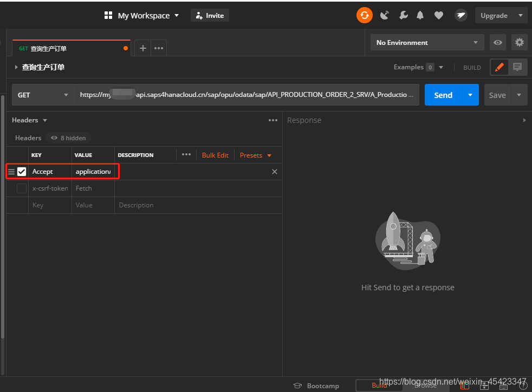Enable the x-csrf-token header checkbox

click(x=22, y=188)
